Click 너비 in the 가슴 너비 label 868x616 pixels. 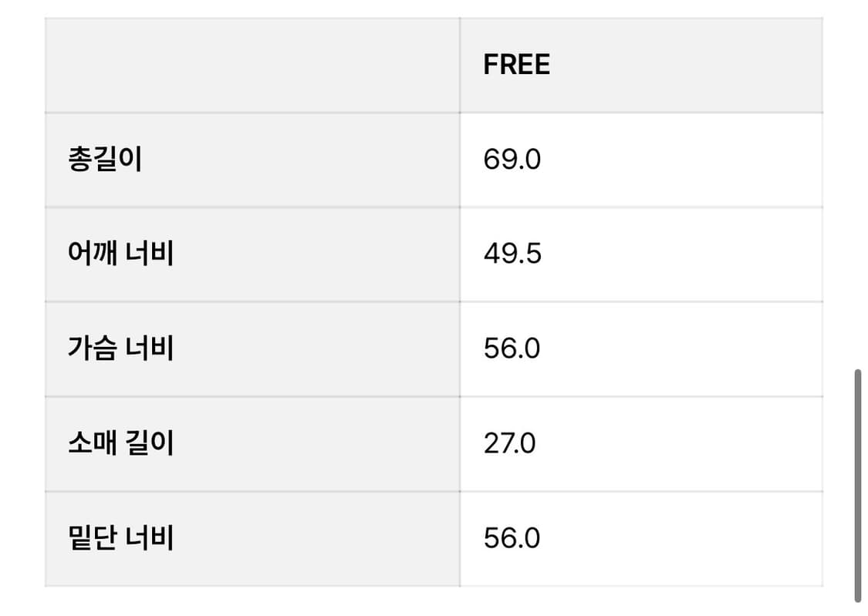coord(150,348)
